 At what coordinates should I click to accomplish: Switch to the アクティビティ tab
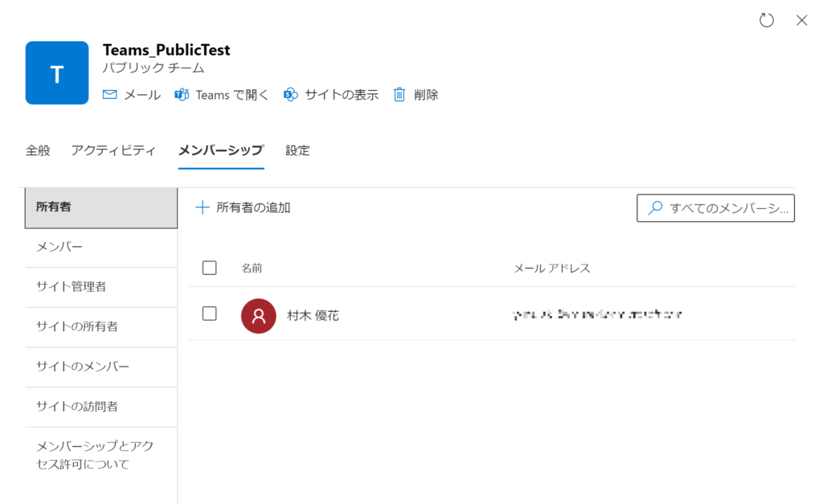tap(113, 150)
